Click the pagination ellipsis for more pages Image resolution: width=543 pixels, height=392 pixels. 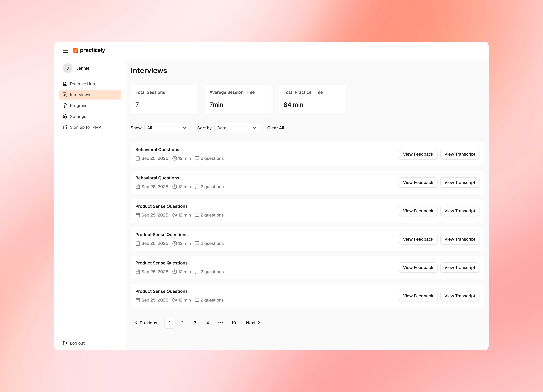point(220,323)
